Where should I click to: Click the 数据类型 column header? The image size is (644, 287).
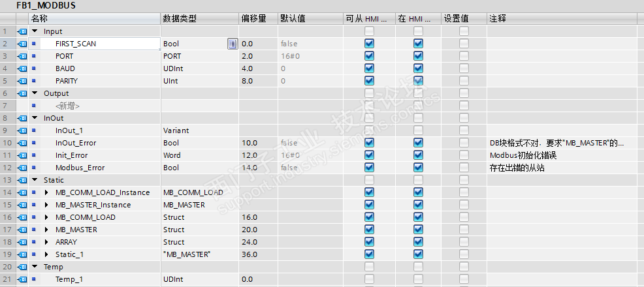200,18
